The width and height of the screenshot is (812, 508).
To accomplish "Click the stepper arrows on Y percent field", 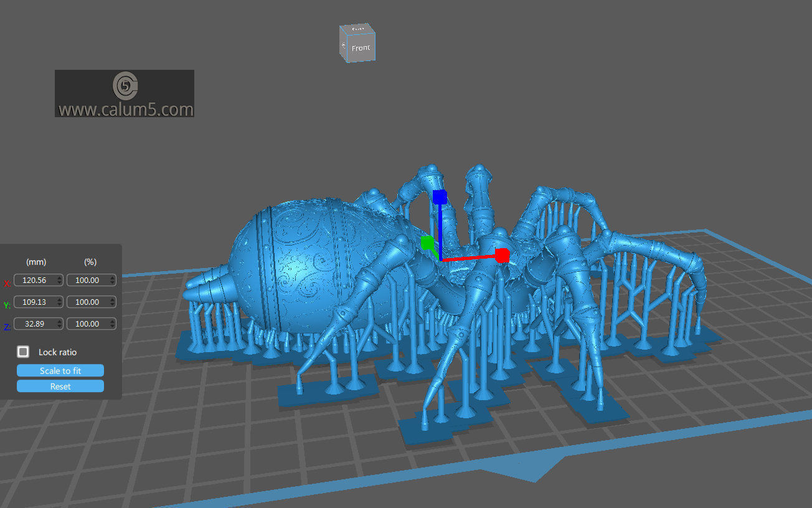I will coord(112,302).
